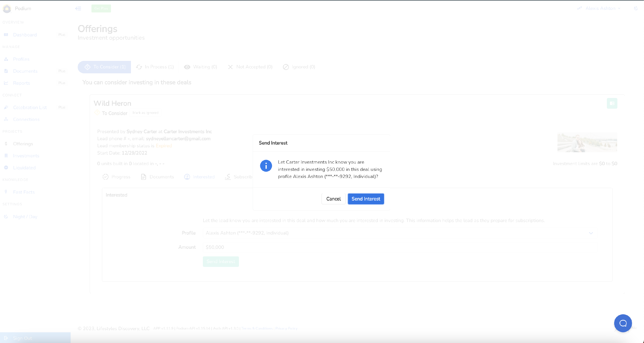Click the Amount input field

coord(400,247)
